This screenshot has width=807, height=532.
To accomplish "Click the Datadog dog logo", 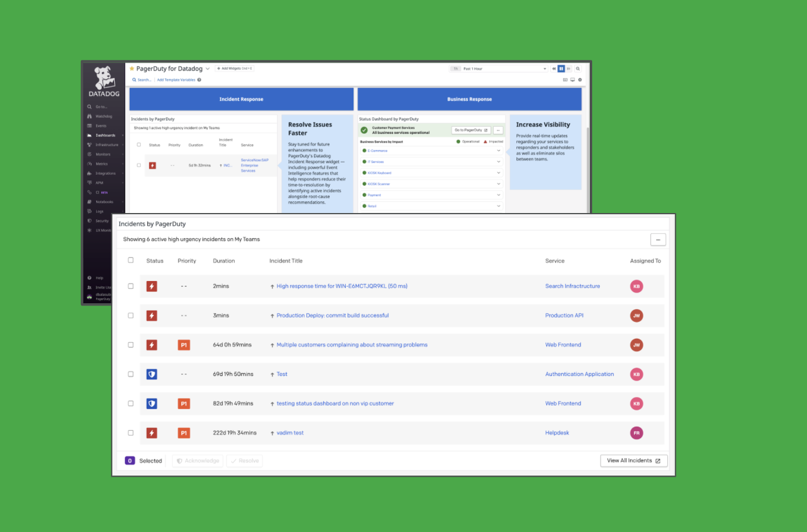I will click(x=104, y=78).
